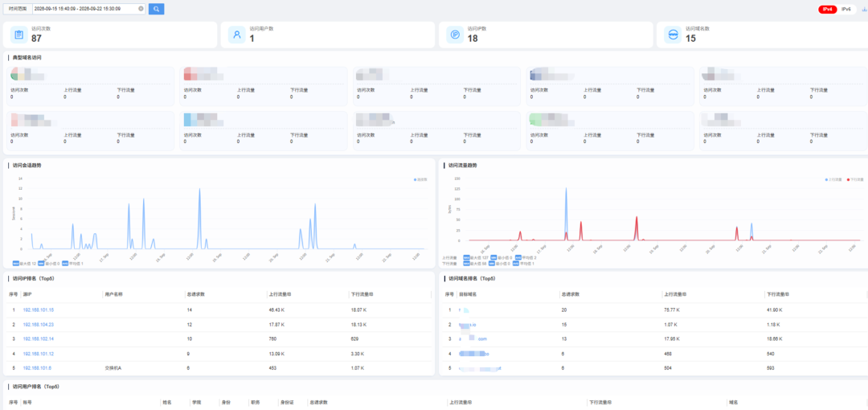Click the 访问IP数 IP icon
The image size is (868, 410).
point(455,35)
